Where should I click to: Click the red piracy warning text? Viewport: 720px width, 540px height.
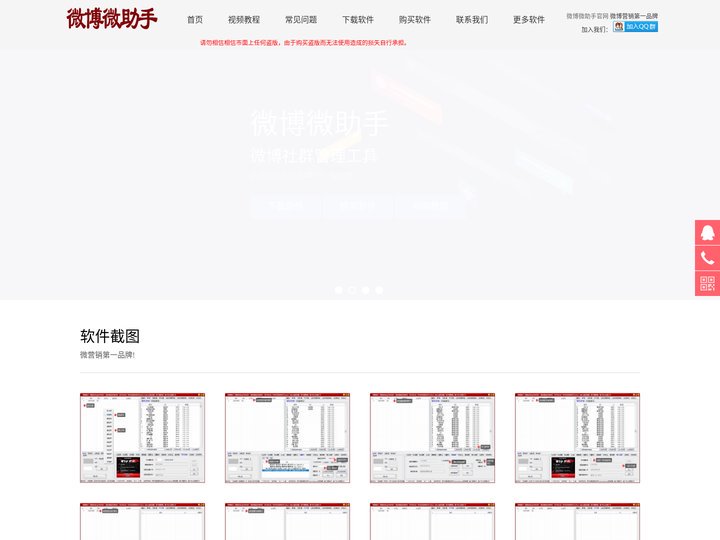pyautogui.click(x=304, y=43)
